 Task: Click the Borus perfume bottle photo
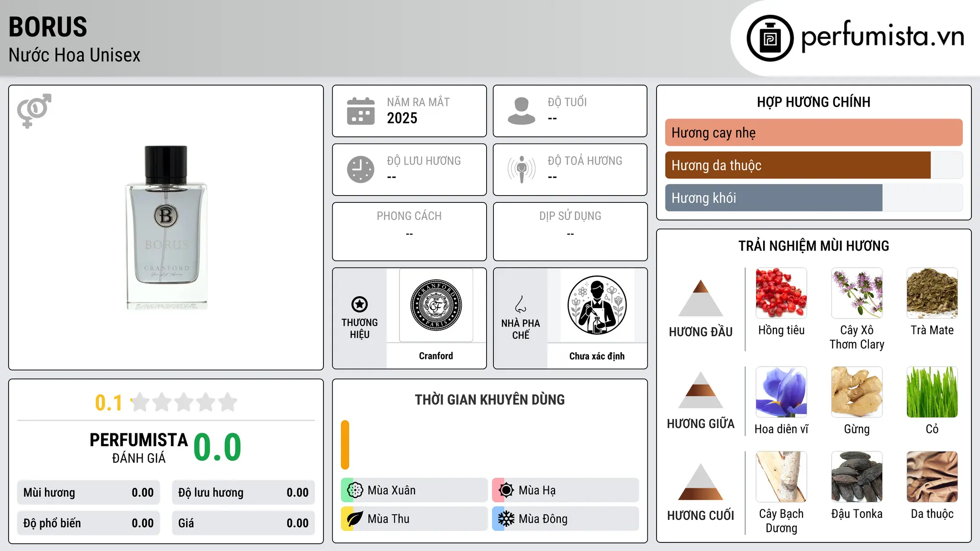[x=166, y=228]
